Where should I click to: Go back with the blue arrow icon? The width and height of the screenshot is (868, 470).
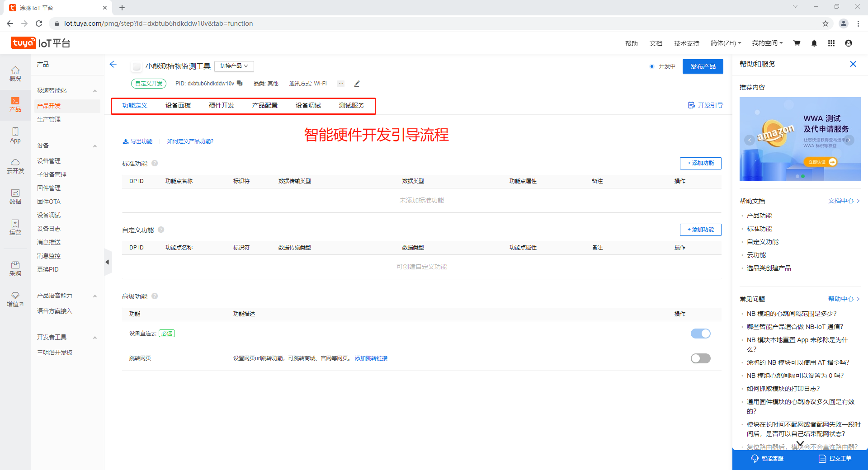coord(113,65)
